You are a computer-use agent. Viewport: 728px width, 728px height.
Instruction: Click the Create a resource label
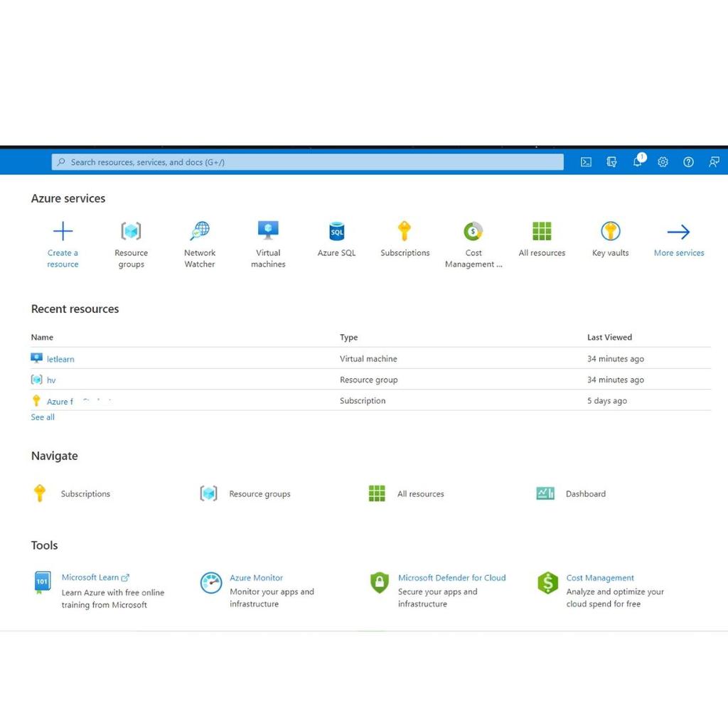click(63, 258)
